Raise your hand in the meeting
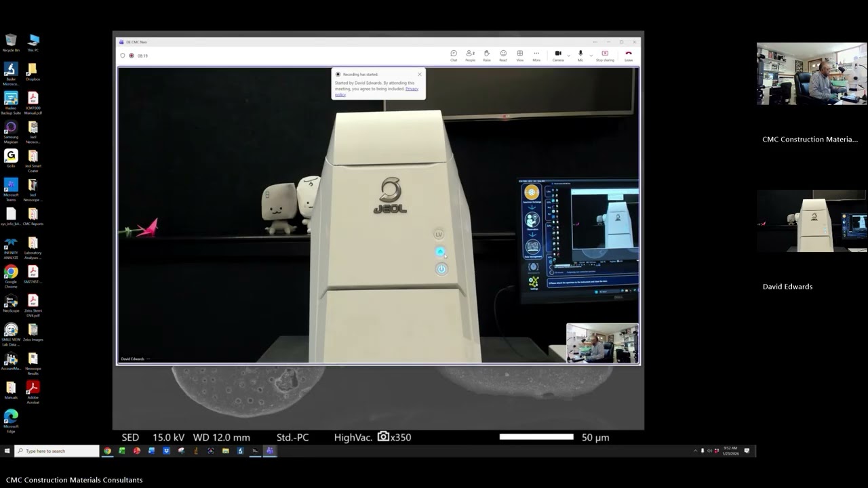The width and height of the screenshot is (868, 488). pos(486,56)
